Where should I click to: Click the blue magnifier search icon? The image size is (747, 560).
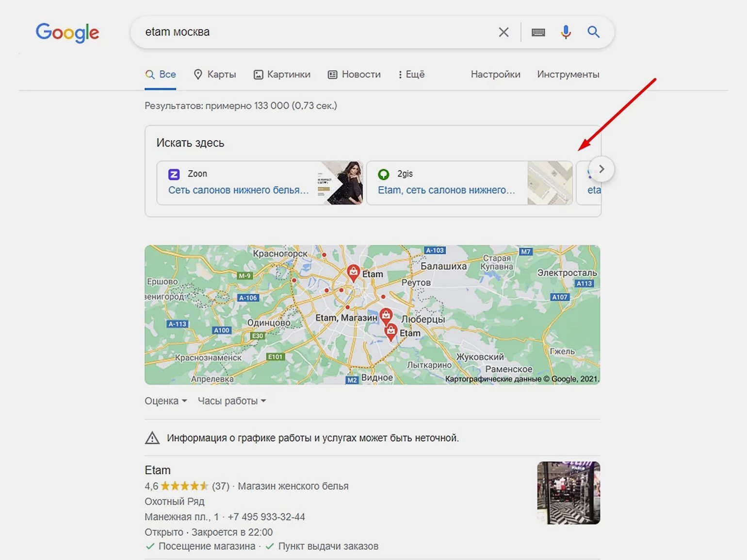[593, 32]
